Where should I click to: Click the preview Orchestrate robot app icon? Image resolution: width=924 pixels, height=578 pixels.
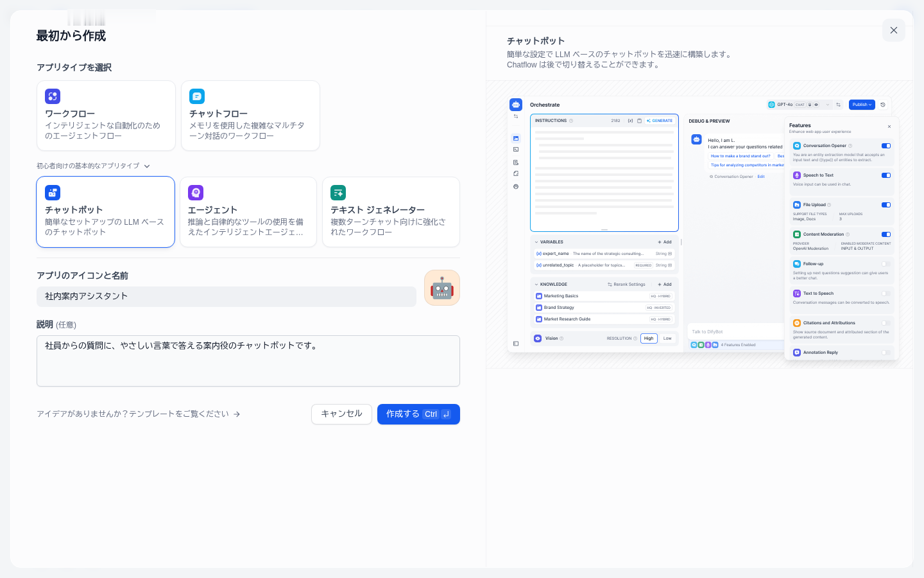coord(516,105)
